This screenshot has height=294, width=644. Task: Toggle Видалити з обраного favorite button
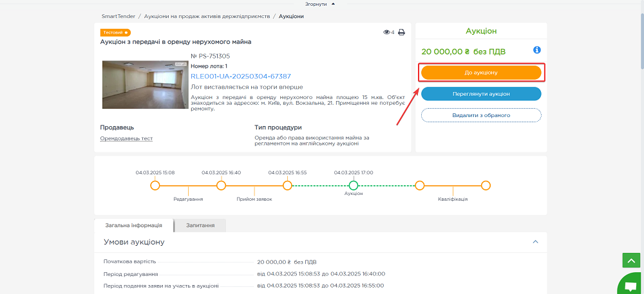coord(481,115)
